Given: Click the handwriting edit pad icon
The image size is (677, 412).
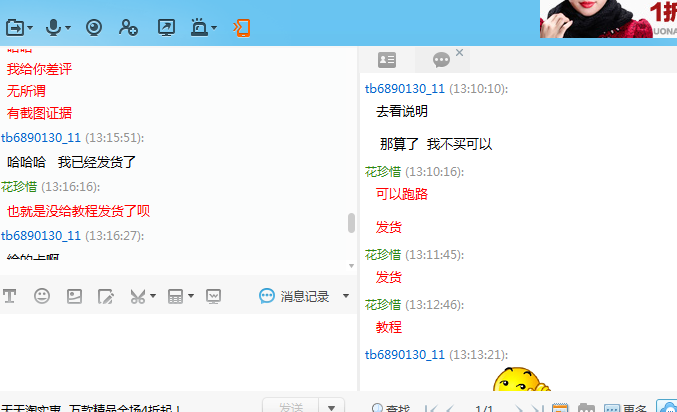Looking at the screenshot, I should (x=106, y=296).
